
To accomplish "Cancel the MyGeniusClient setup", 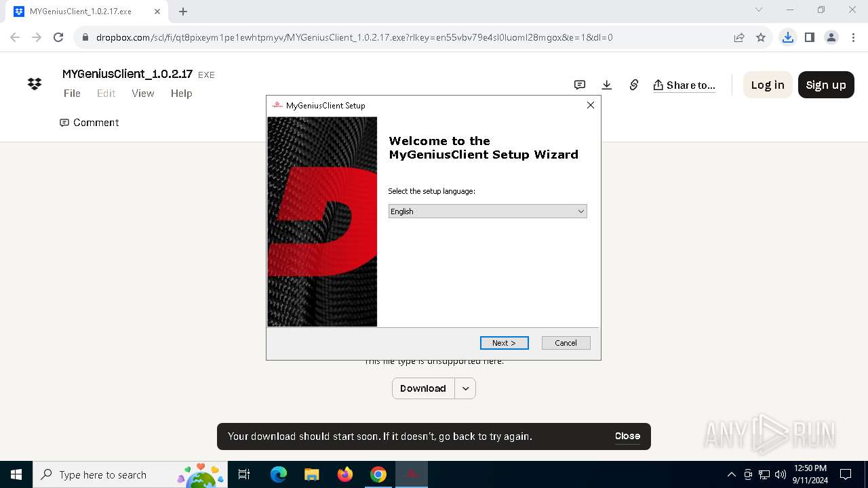I will pyautogui.click(x=566, y=343).
